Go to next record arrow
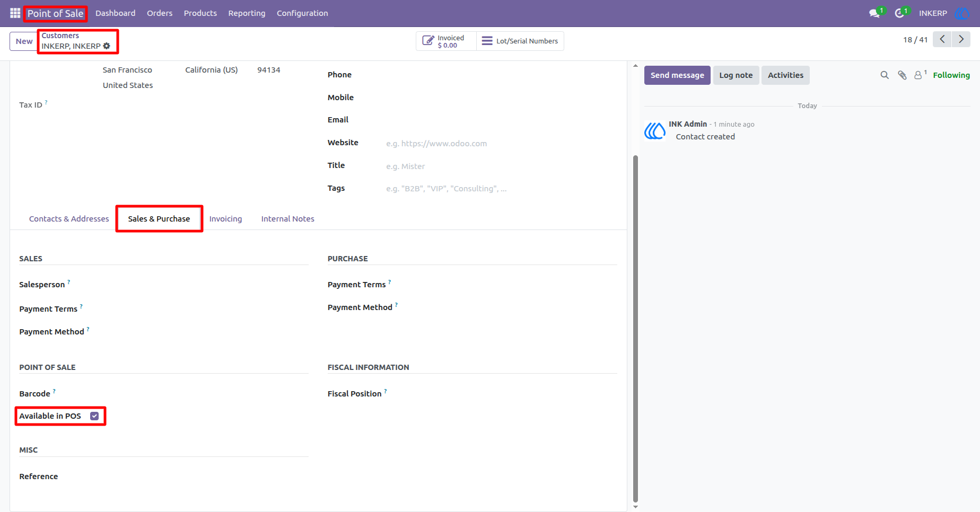The width and height of the screenshot is (980, 512). tap(961, 39)
